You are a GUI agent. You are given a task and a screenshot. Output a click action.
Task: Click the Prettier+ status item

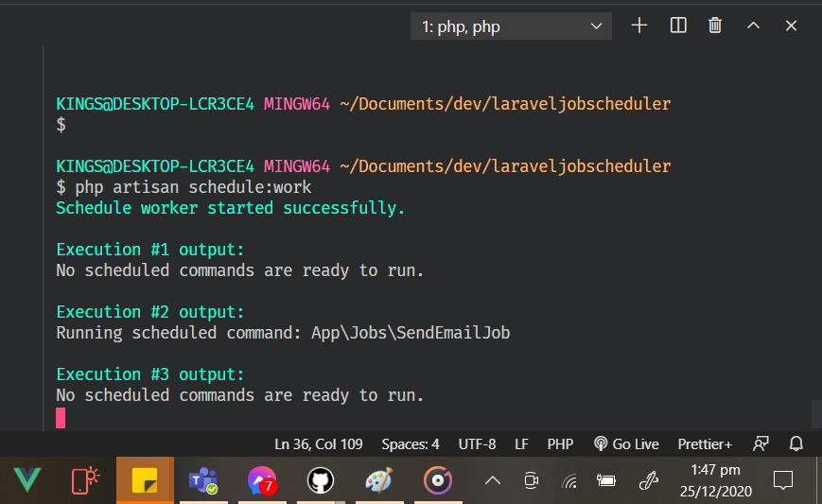(x=705, y=444)
